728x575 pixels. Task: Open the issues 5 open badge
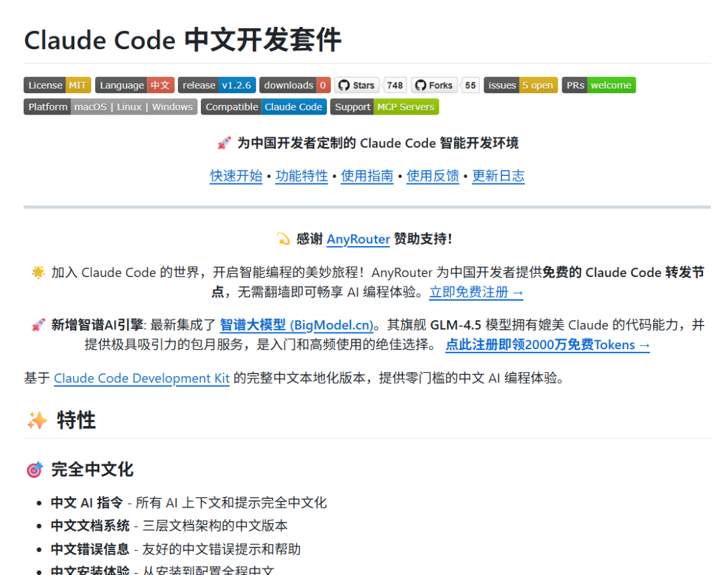520,85
